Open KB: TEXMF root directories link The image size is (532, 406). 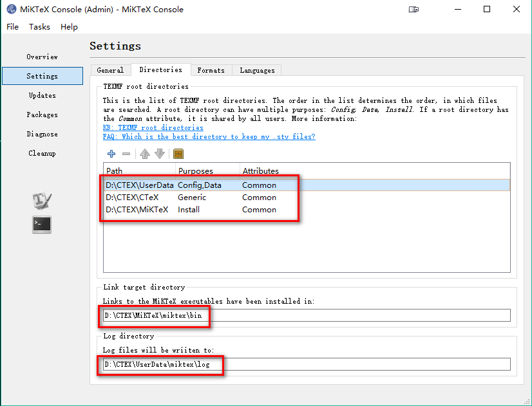pos(153,127)
